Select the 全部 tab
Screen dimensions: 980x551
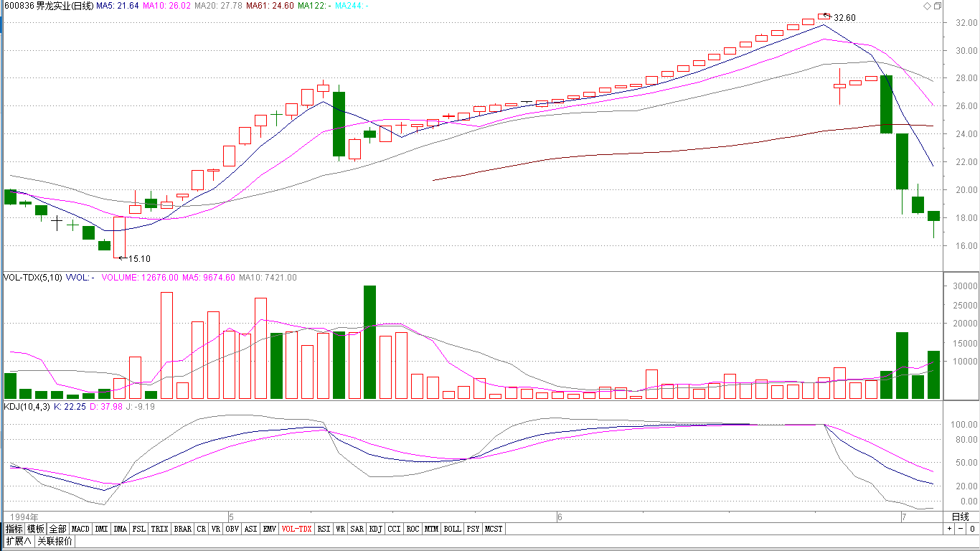point(58,529)
